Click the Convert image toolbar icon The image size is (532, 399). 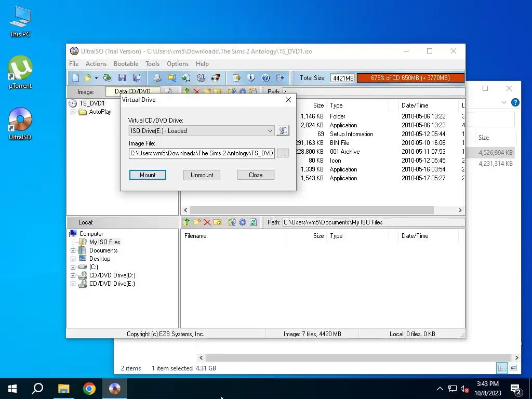coord(187,78)
